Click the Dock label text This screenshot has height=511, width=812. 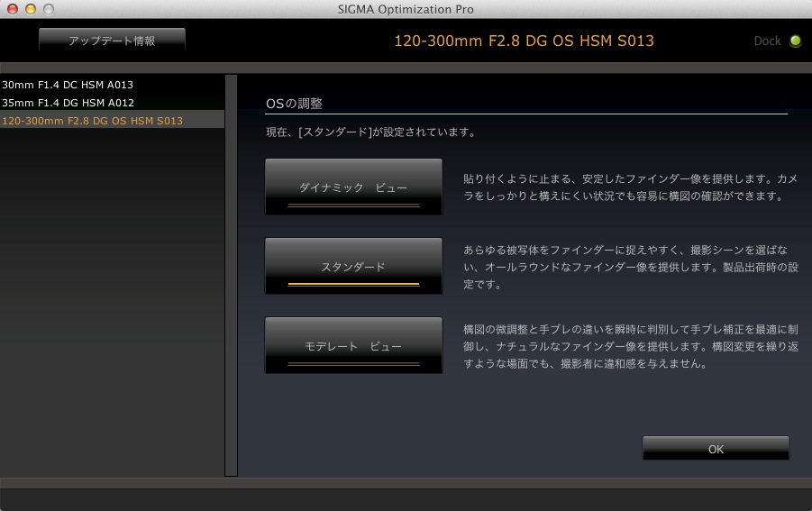pos(767,41)
